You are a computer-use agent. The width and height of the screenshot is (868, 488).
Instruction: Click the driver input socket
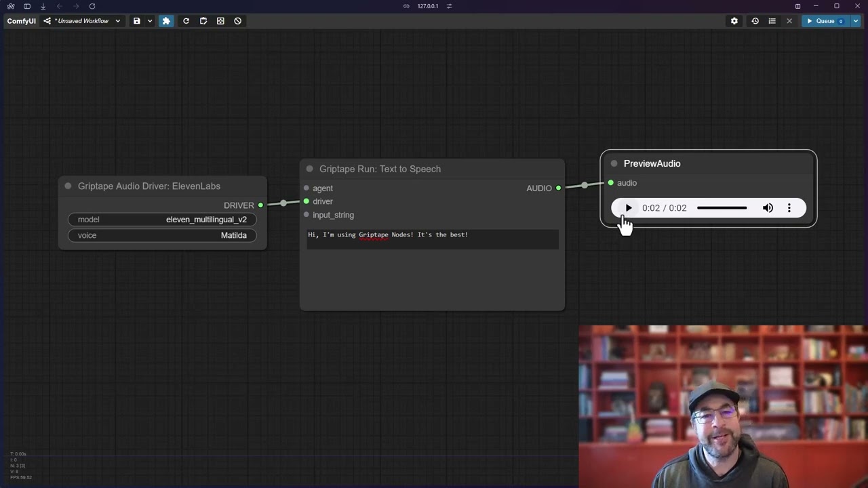tap(307, 201)
